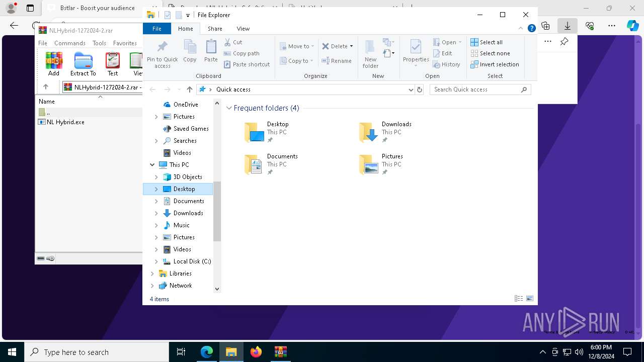
Task: Select Music in navigation tree
Action: pyautogui.click(x=181, y=225)
